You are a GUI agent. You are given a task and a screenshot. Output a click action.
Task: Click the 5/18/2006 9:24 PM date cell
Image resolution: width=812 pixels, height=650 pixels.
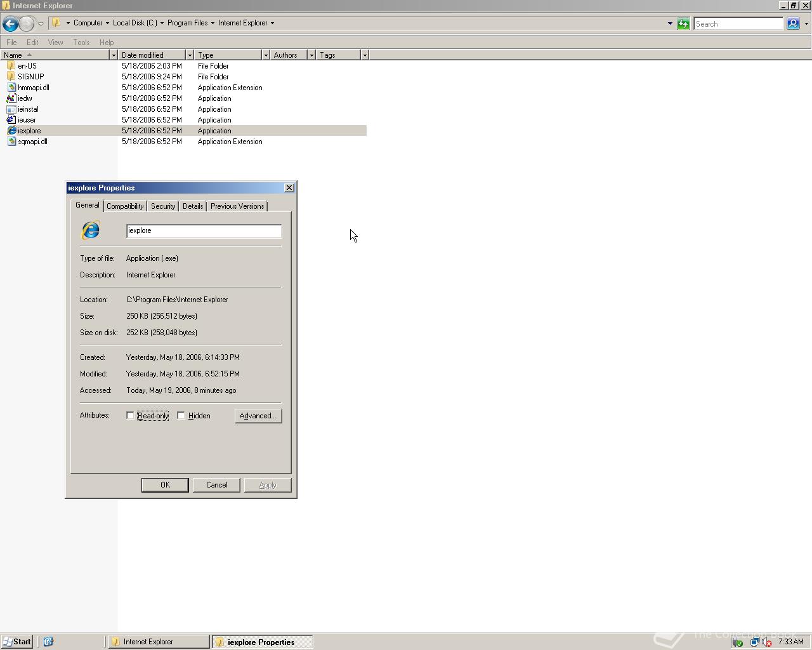click(x=152, y=77)
